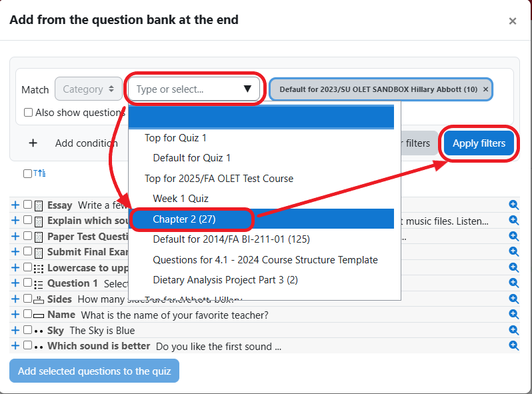
Task: Preview the Name question using the magnifier icon
Action: click(x=513, y=314)
